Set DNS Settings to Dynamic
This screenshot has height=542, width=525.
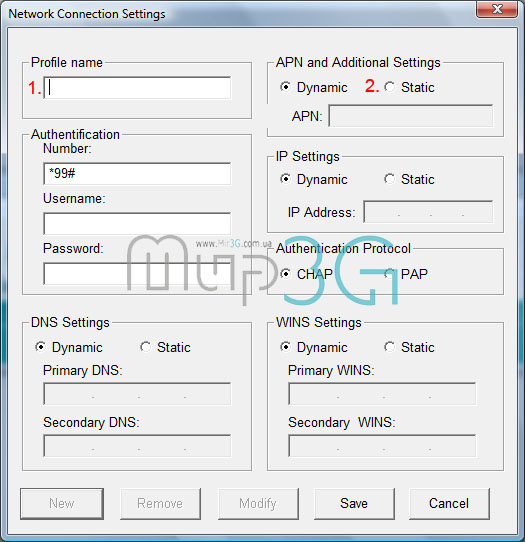click(40, 347)
